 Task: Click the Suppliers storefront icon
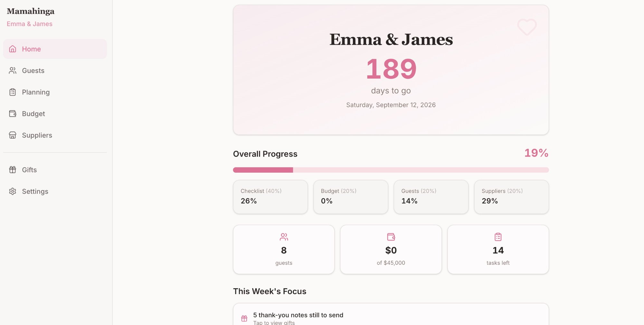(13, 135)
